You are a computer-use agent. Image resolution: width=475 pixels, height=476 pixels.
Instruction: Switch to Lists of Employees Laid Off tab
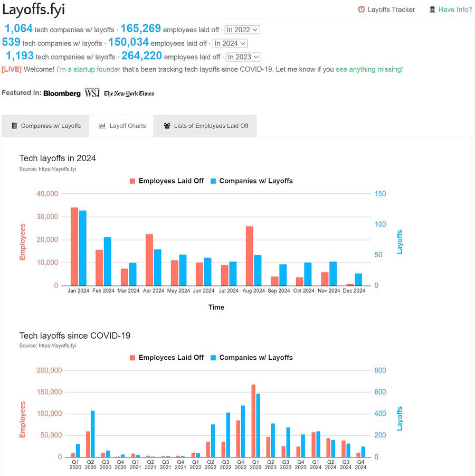(205, 126)
